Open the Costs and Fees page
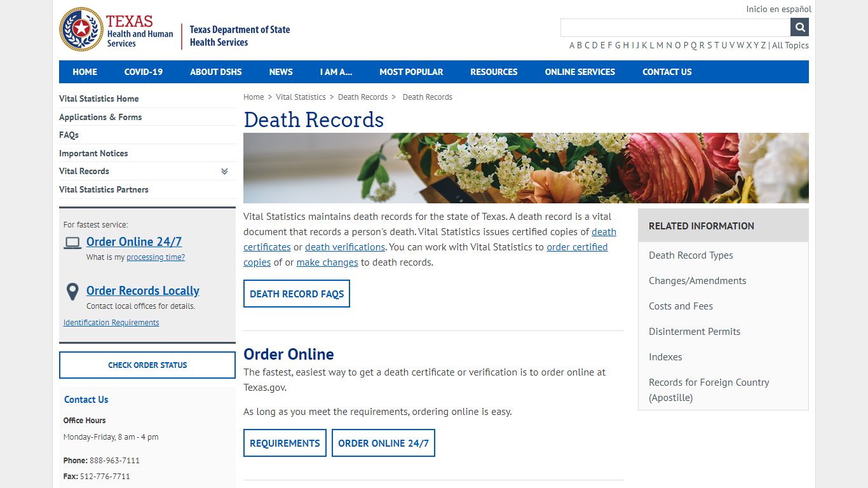868x488 pixels. 681,306
